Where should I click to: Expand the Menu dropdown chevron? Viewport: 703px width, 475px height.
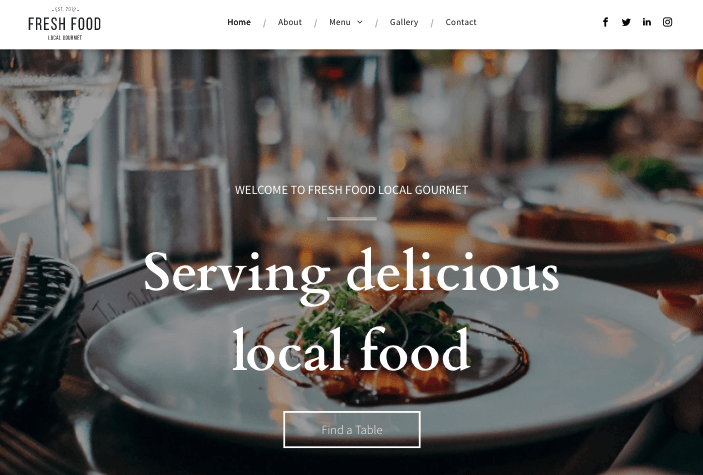coord(360,22)
